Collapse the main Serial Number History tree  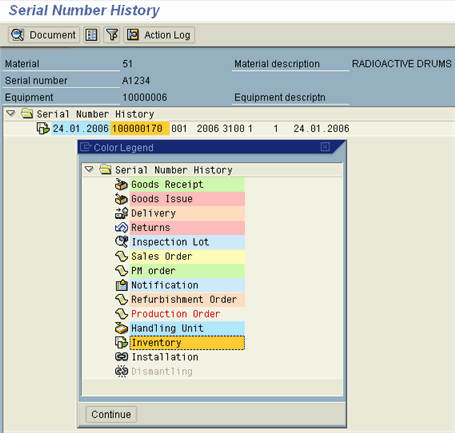11,114
